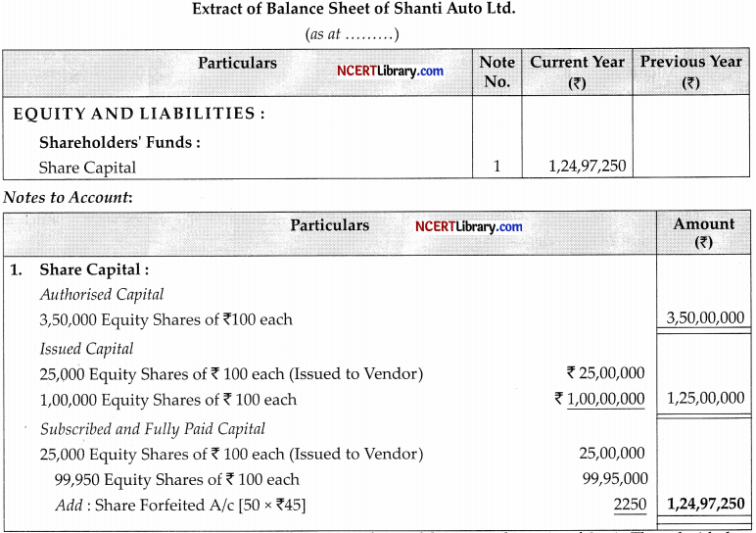Click note number 1 in Share Capital row

pyautogui.click(x=497, y=167)
